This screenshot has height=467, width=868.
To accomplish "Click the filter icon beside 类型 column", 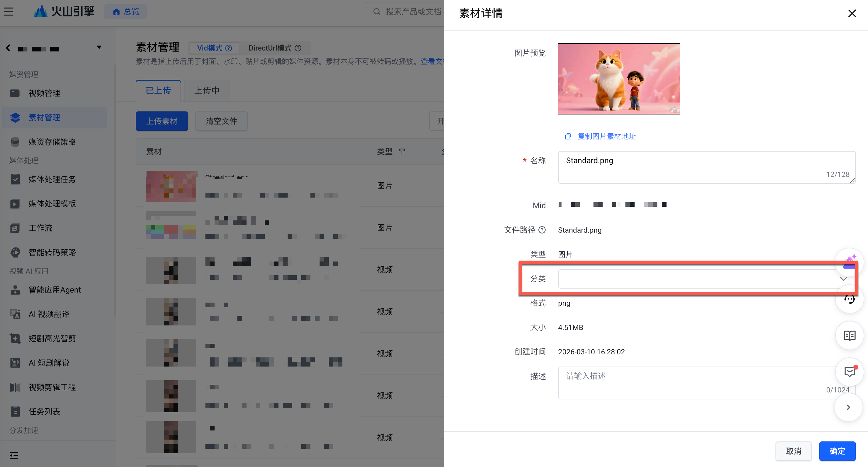I will click(x=402, y=152).
